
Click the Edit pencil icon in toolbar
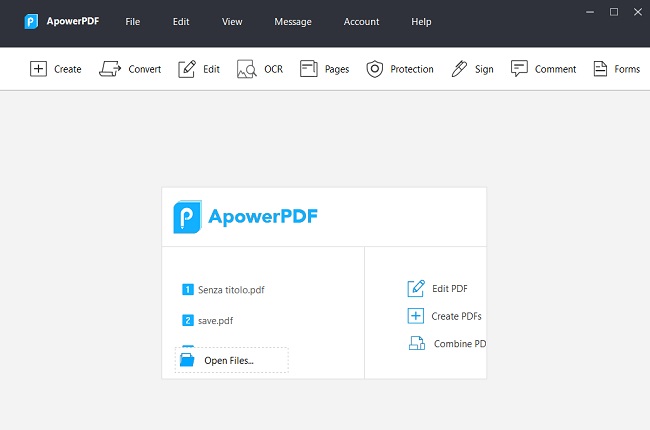(187, 69)
